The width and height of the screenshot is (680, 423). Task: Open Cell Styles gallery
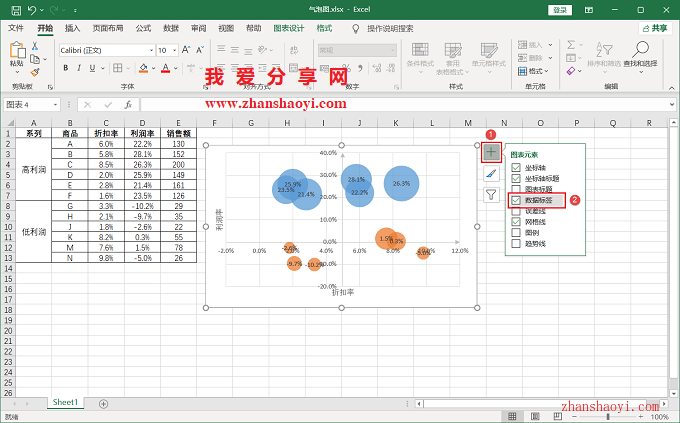pos(489,58)
